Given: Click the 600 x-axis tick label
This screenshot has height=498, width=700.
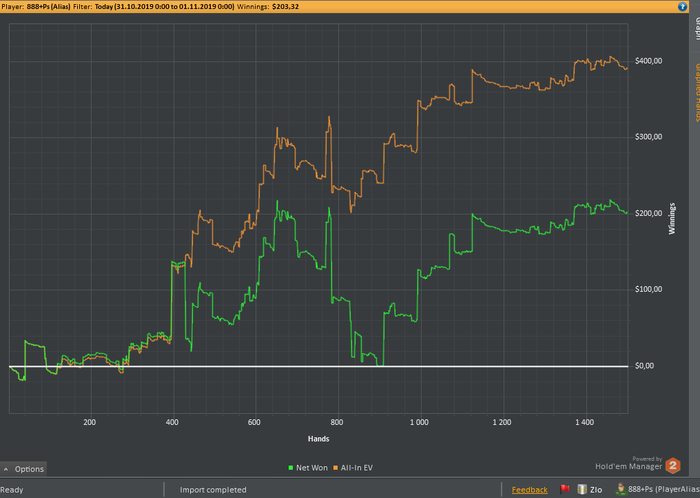Looking at the screenshot, I should (x=254, y=422).
